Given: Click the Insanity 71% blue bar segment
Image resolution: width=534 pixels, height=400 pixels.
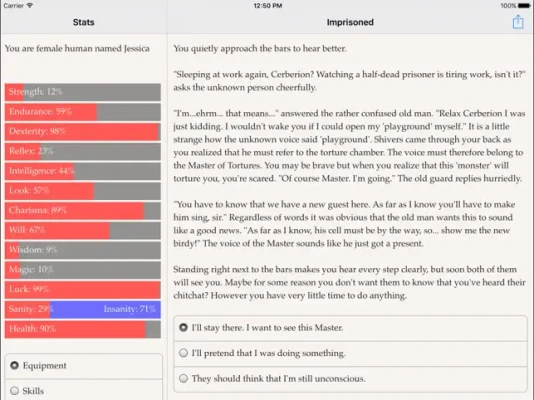Looking at the screenshot, I should [x=105, y=309].
